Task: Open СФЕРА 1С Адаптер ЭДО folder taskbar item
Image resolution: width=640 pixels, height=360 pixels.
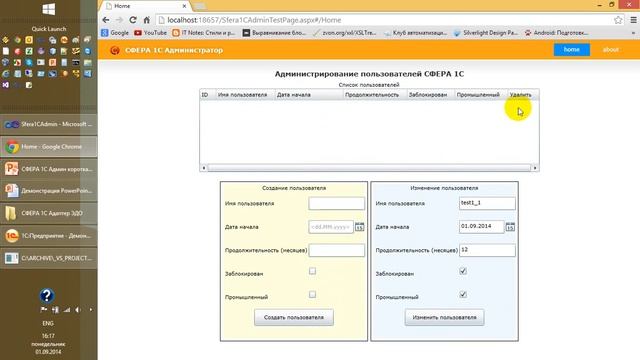Action: click(49, 213)
